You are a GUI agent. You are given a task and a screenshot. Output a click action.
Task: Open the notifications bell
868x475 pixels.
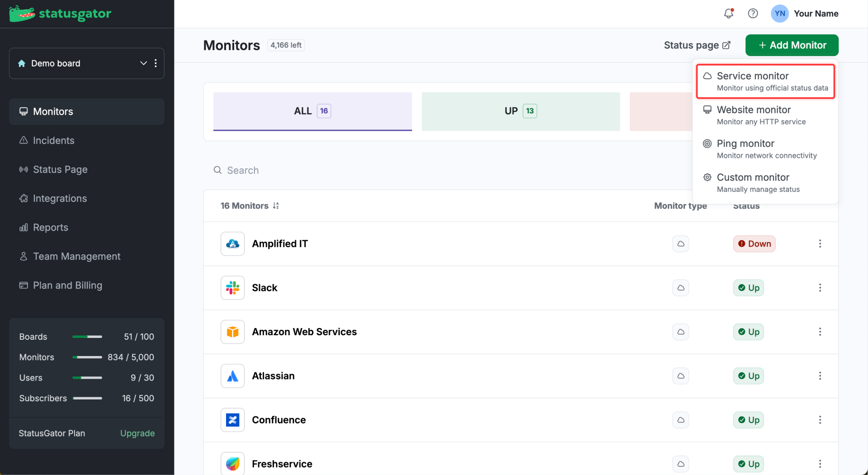point(728,14)
